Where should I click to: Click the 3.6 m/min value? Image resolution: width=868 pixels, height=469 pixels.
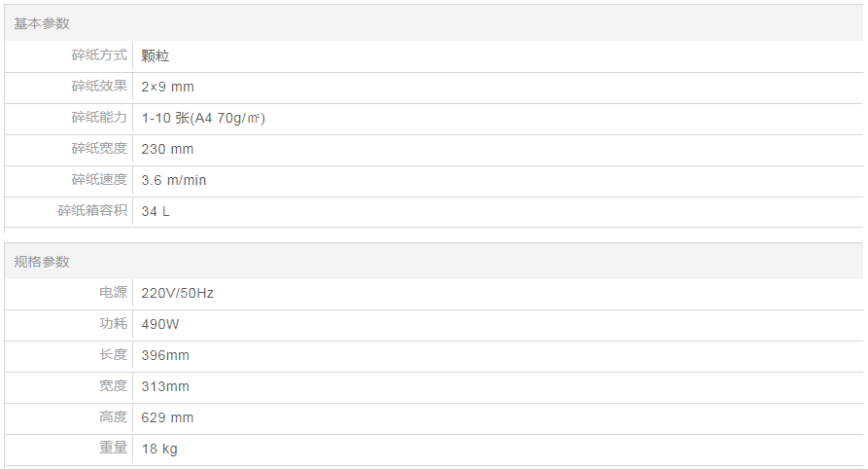pyautogui.click(x=174, y=180)
